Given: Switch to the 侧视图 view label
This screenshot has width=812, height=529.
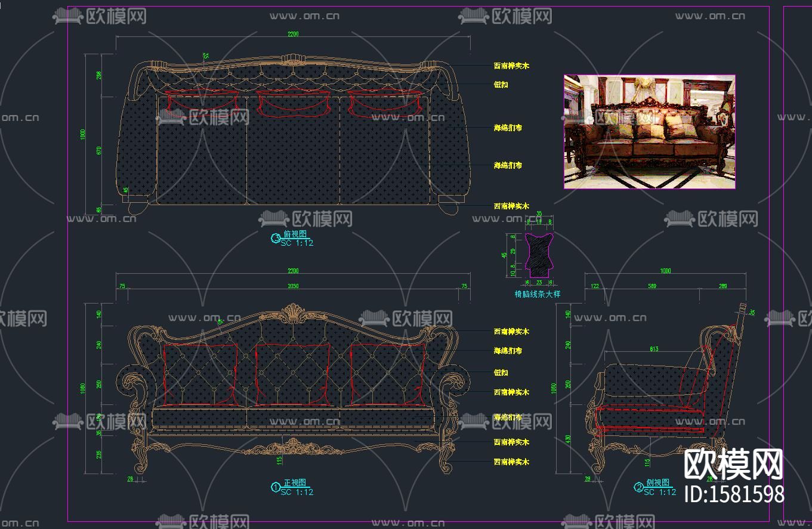Looking at the screenshot, I should [659, 484].
